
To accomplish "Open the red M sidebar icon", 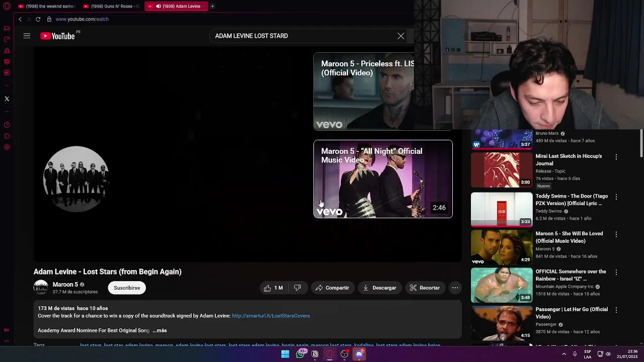I will pyautogui.click(x=7, y=72).
